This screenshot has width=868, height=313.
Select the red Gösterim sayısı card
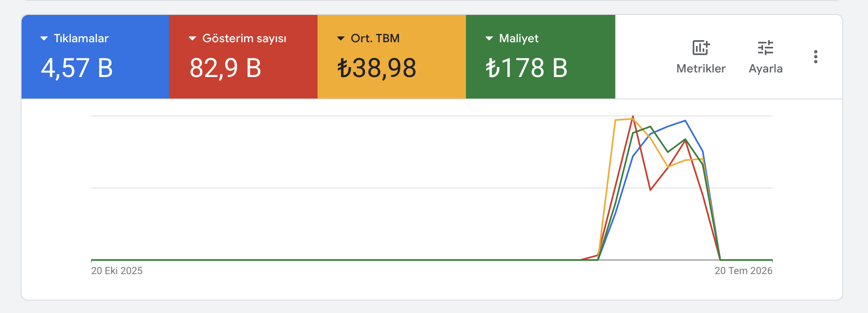[x=243, y=57]
